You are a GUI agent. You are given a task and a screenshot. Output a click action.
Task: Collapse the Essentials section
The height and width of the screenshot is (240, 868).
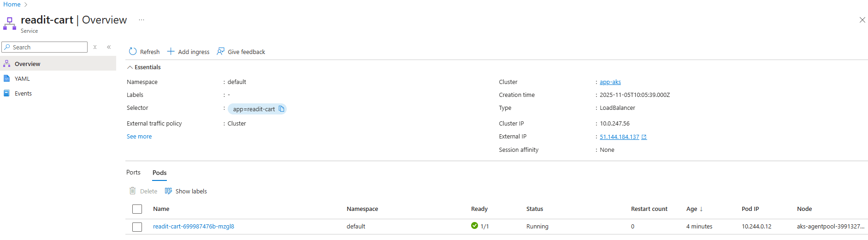[x=130, y=67]
